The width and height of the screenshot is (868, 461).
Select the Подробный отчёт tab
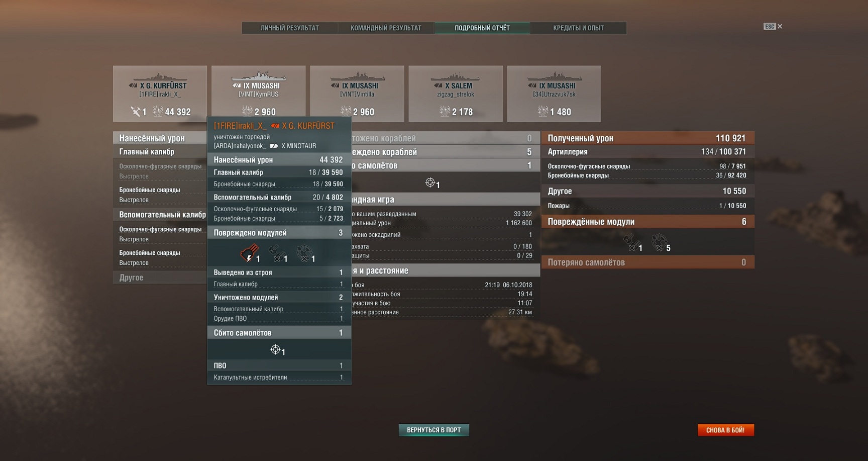point(482,28)
